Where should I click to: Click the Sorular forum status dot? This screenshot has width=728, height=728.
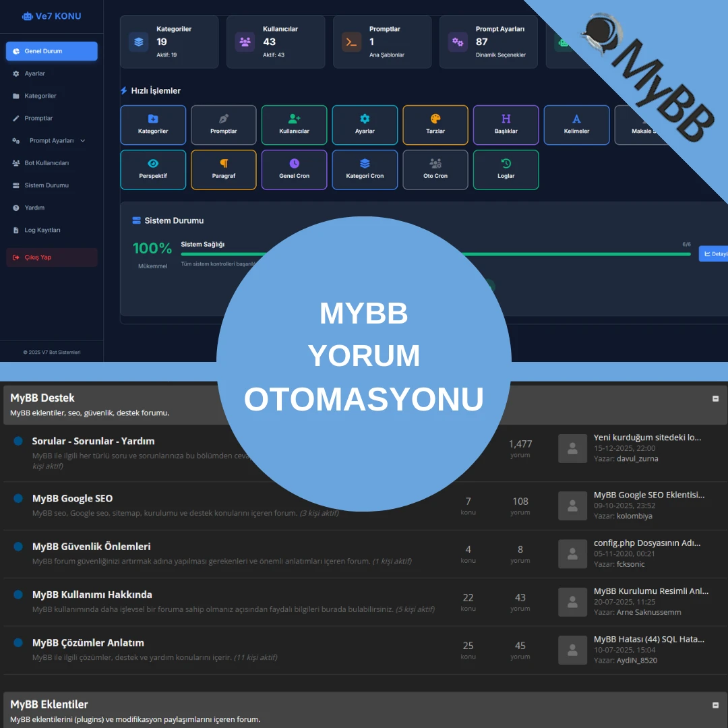point(18,441)
